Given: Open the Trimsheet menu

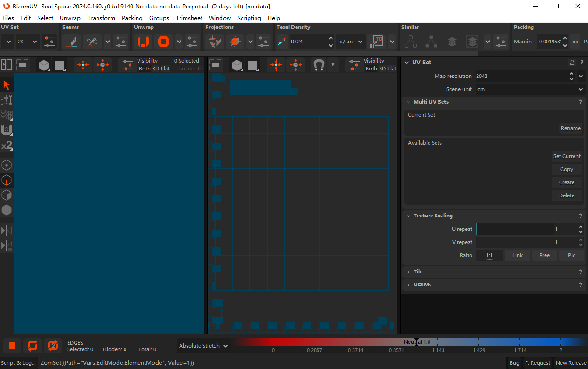Looking at the screenshot, I should click(189, 18).
